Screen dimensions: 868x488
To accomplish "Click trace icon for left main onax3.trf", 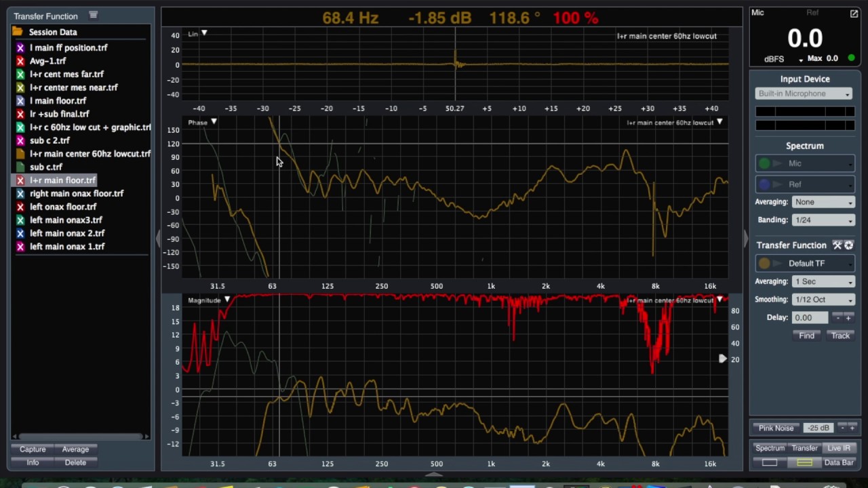I will 20,220.
